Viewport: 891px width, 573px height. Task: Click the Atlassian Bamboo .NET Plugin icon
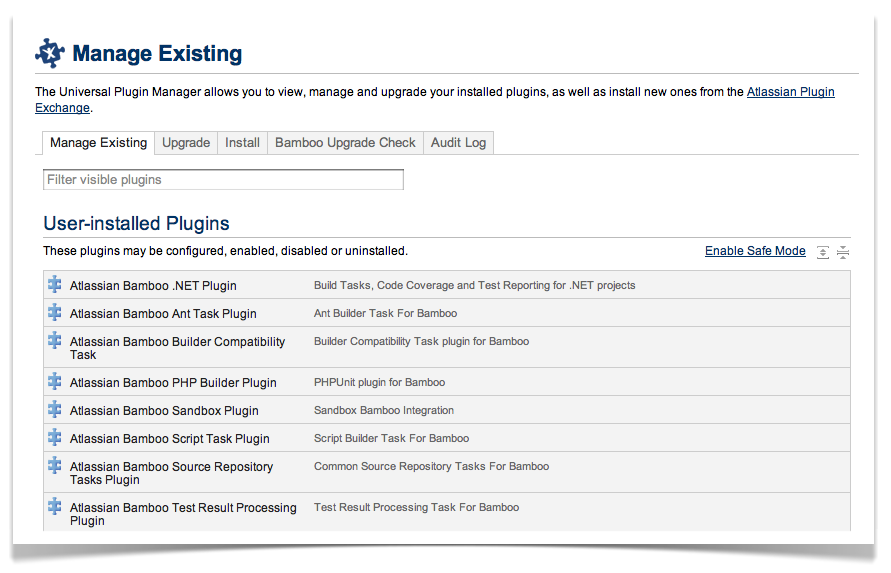[x=55, y=284]
